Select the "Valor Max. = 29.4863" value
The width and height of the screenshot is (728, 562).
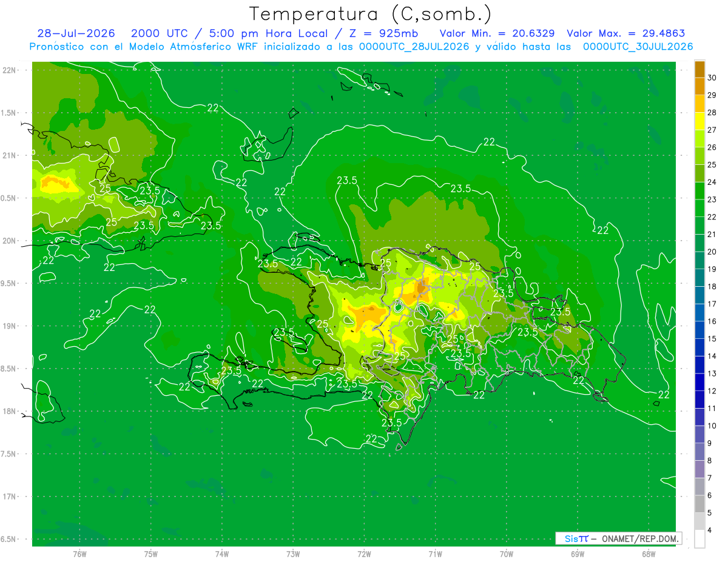pyautogui.click(x=625, y=33)
